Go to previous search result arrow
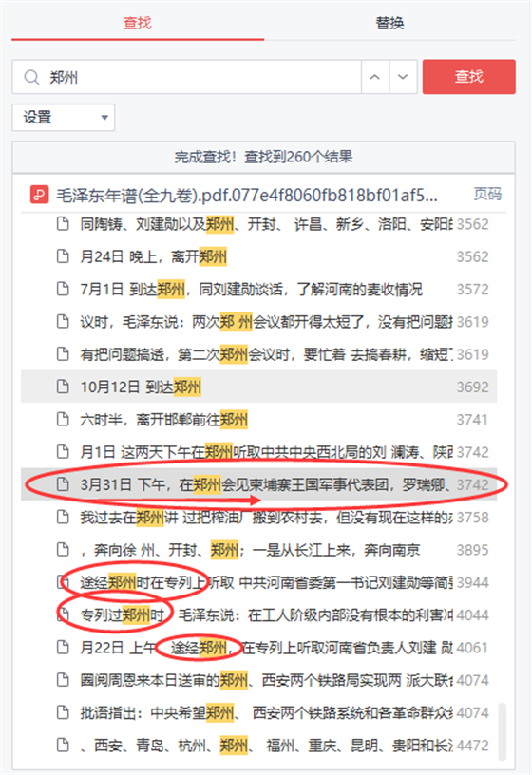Image resolution: width=532 pixels, height=775 pixels. coord(375,77)
